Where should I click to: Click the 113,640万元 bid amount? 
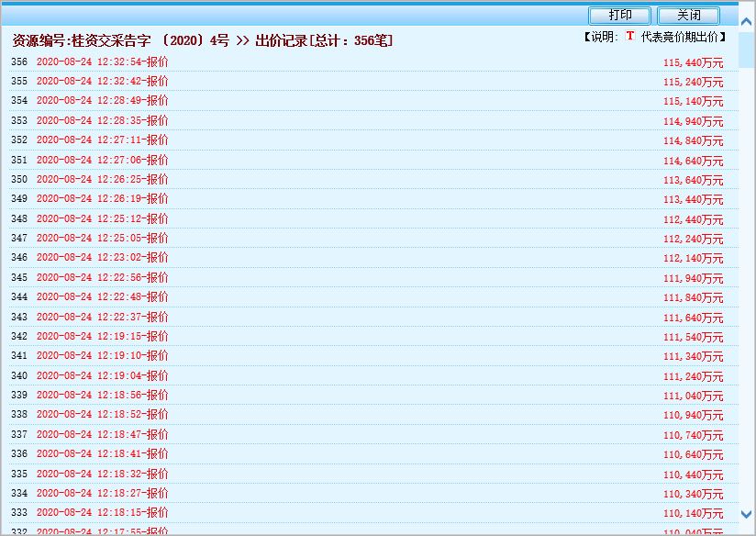pos(693,180)
